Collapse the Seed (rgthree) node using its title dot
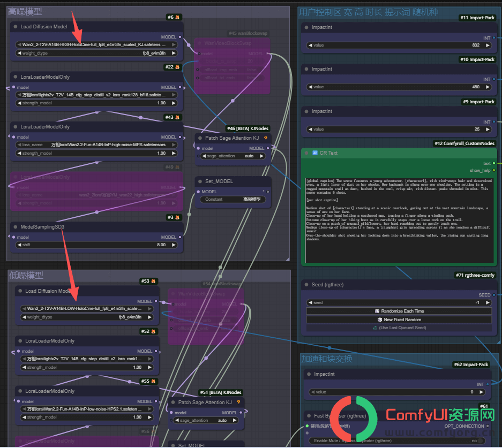Screen dimensions: 502x448 point(306,285)
